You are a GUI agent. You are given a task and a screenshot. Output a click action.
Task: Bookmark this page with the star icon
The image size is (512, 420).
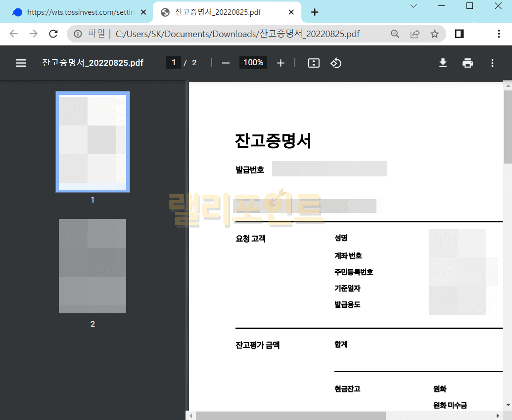coord(434,34)
